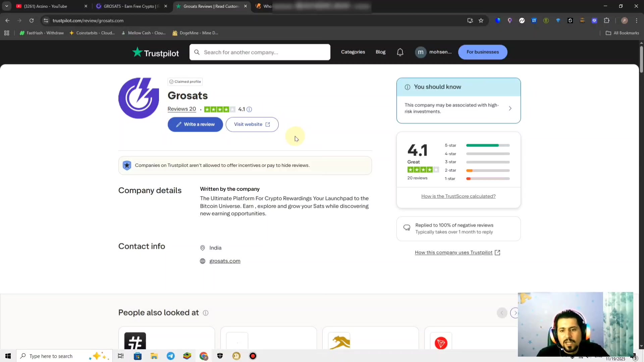Open the mohsen account menu
Viewport: 644px width, 362px height.
(433, 52)
